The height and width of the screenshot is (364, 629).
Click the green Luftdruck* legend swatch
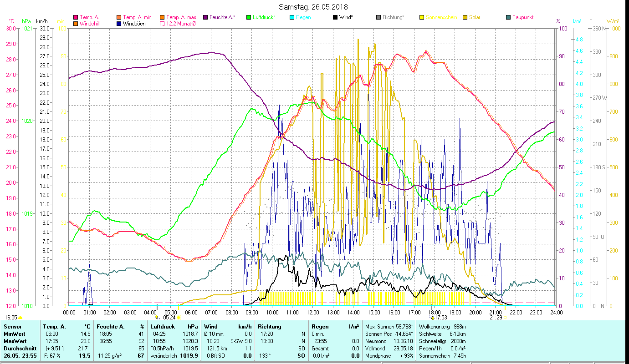click(249, 17)
